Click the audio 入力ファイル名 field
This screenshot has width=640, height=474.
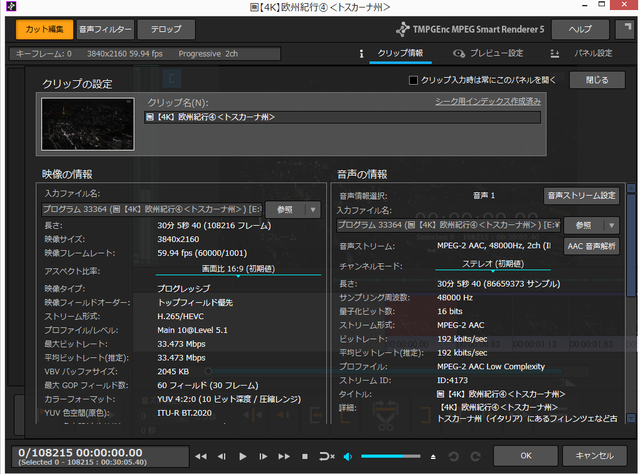(x=449, y=225)
